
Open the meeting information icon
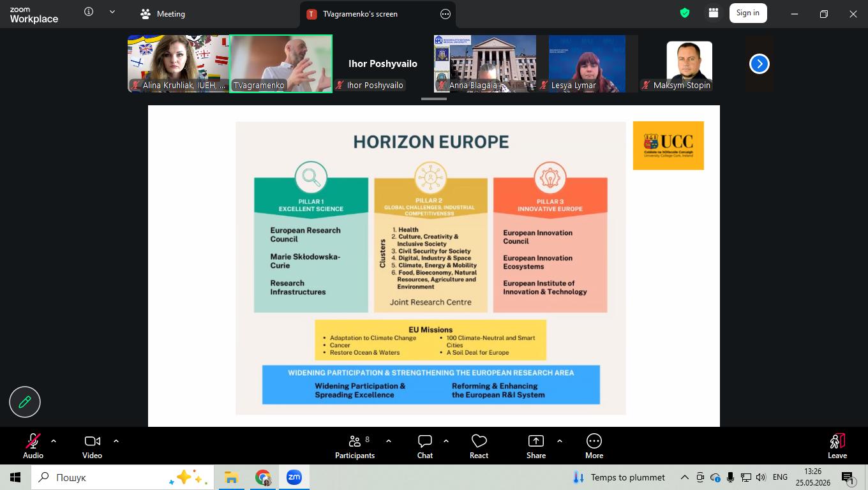pyautogui.click(x=89, y=11)
